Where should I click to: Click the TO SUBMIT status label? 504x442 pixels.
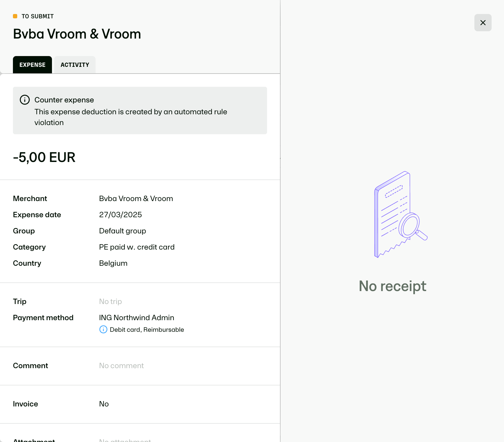(x=38, y=16)
